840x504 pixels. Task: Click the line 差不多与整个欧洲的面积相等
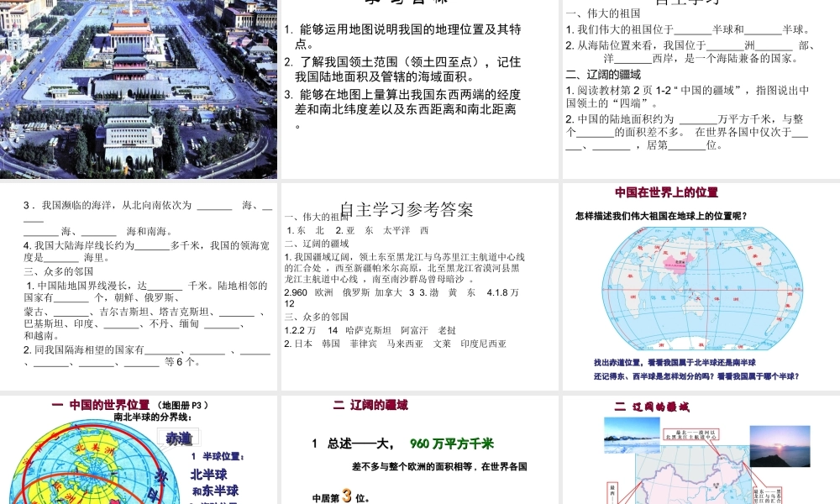tap(439, 466)
